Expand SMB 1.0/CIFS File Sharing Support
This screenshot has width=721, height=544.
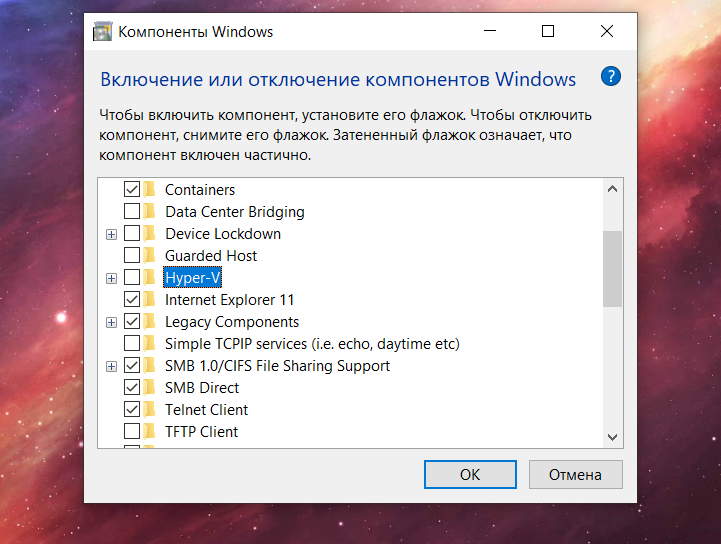click(111, 366)
